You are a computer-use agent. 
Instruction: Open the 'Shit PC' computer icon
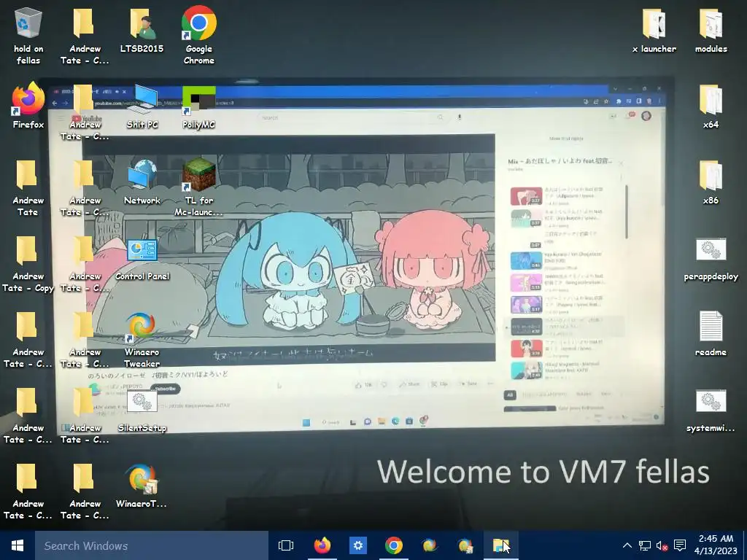click(142, 106)
